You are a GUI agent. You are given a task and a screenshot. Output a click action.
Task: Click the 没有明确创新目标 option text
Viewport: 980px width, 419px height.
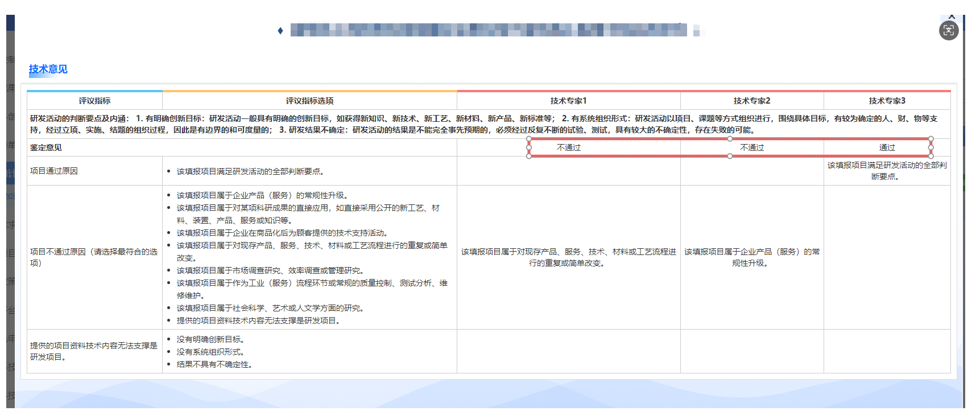coord(210,339)
